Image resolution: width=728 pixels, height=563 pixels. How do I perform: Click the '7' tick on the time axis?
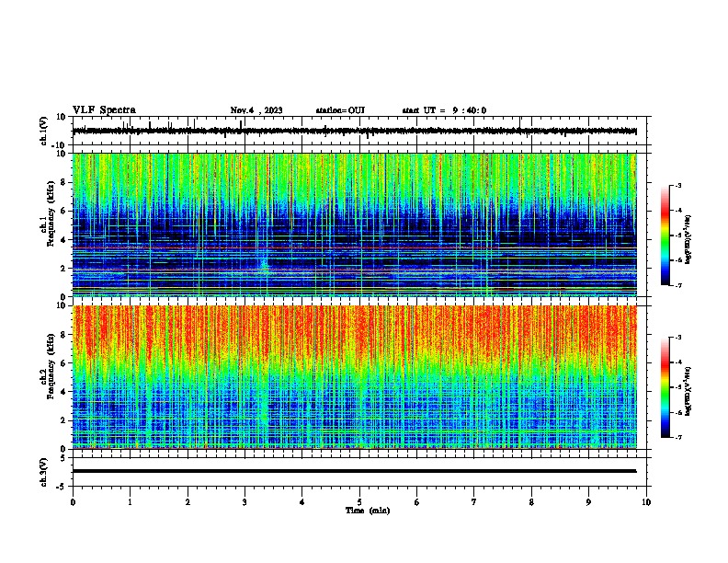click(474, 502)
